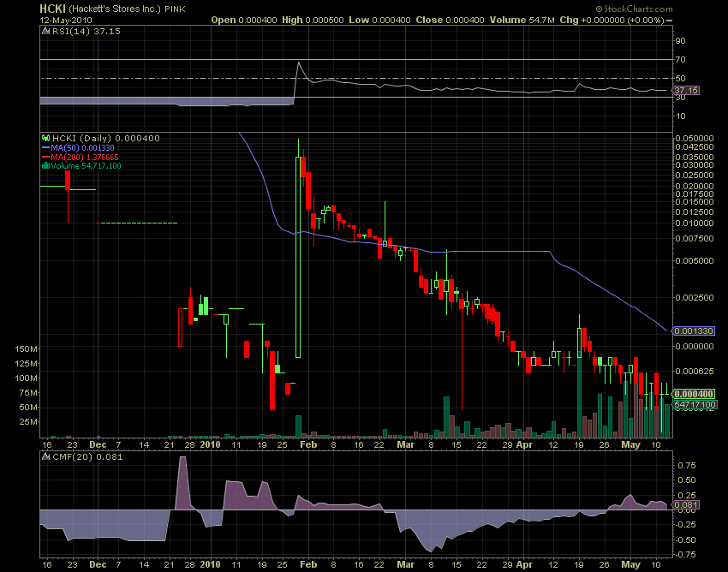The image size is (728, 572).
Task: Click the Dec date label below the volume bars
Action: point(98,444)
